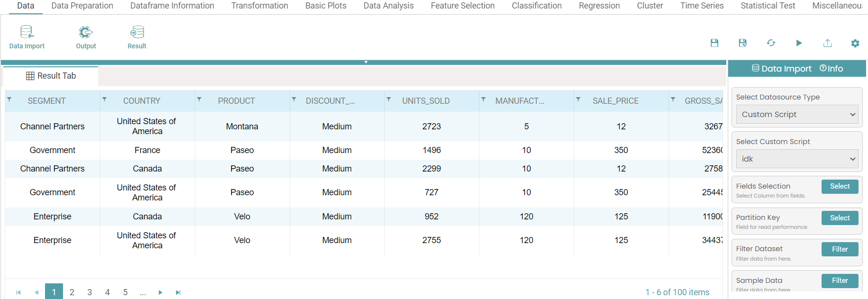
Task: Open filter for SEGMENT column
Action: point(9,100)
